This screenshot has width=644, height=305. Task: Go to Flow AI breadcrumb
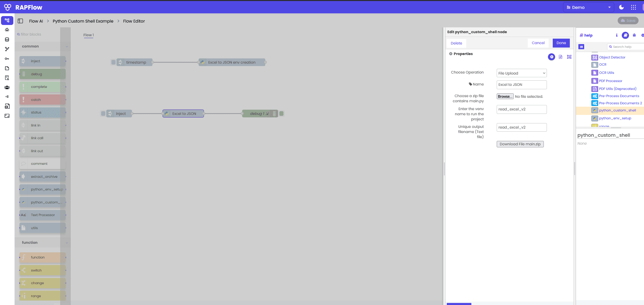pyautogui.click(x=36, y=21)
